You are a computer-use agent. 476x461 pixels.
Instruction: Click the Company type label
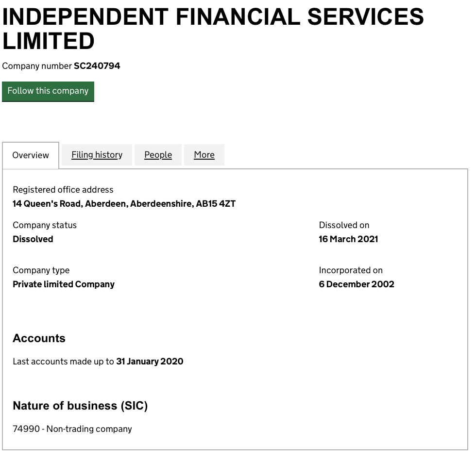41,270
